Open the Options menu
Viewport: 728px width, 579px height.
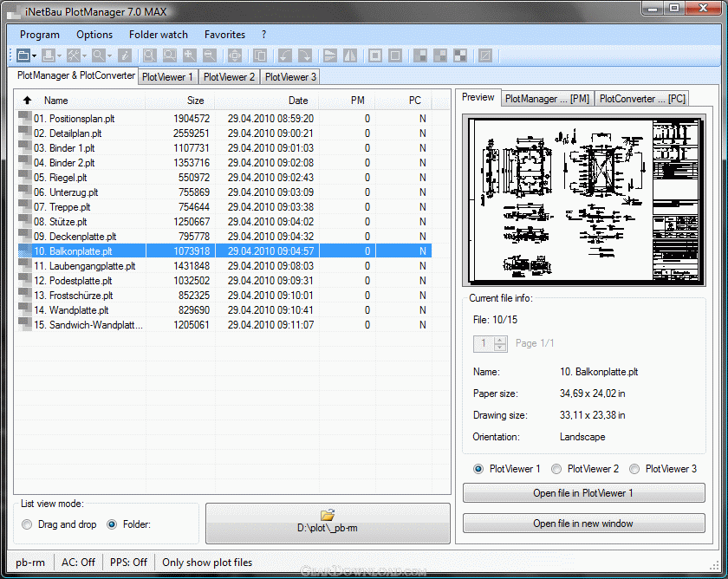pos(94,35)
